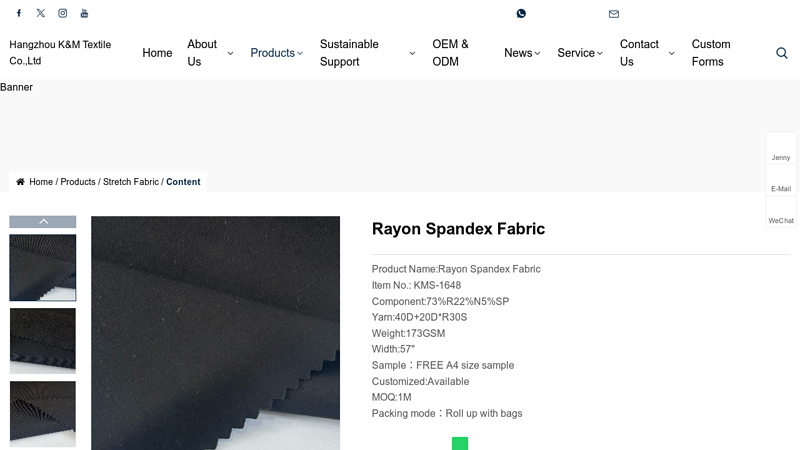Click the Rayon Spandex Fabric heading
800x450 pixels.
point(458,229)
